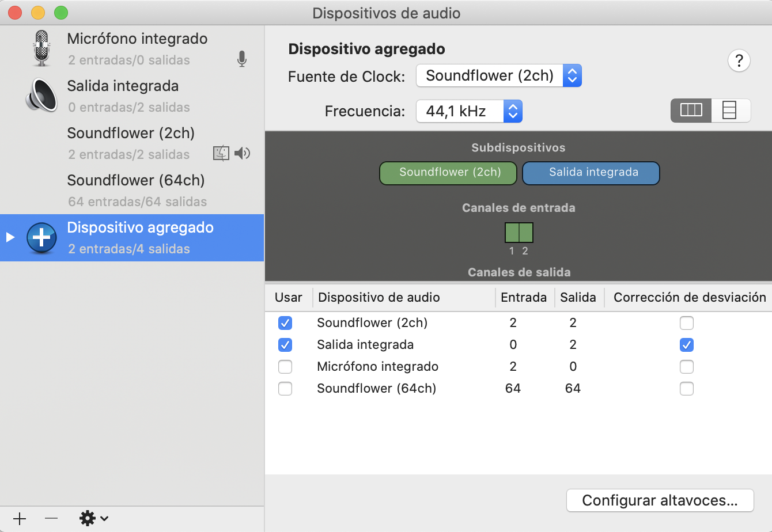Click the speaker default output indicator
The height and width of the screenshot is (532, 772).
tap(243, 153)
